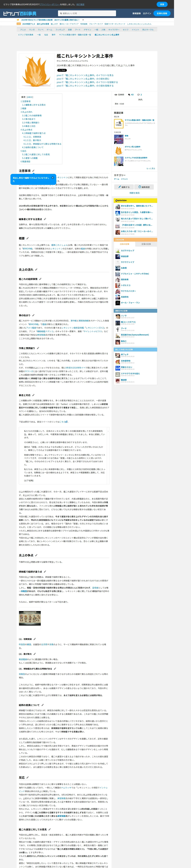Click the search field in the header
This screenshot has width=191, height=868.
click(87, 13)
